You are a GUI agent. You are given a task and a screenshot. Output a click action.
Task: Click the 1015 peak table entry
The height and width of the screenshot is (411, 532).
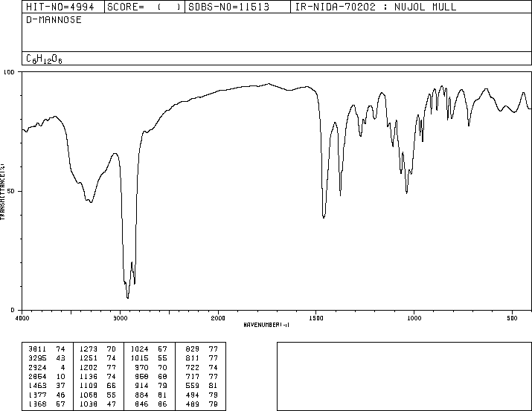point(139,358)
